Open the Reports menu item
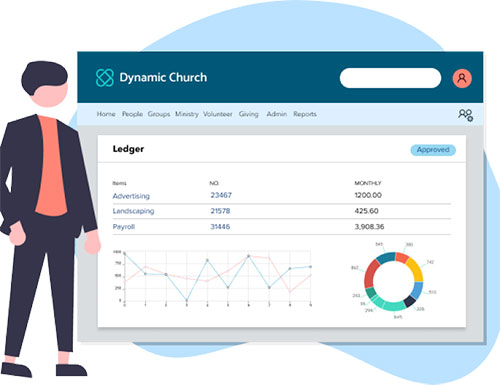 click(x=305, y=114)
